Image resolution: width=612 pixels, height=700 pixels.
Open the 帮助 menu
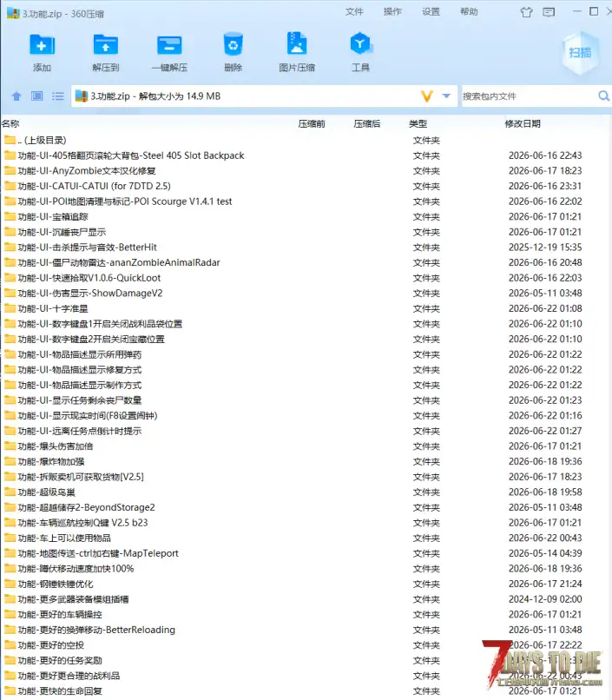tap(469, 11)
